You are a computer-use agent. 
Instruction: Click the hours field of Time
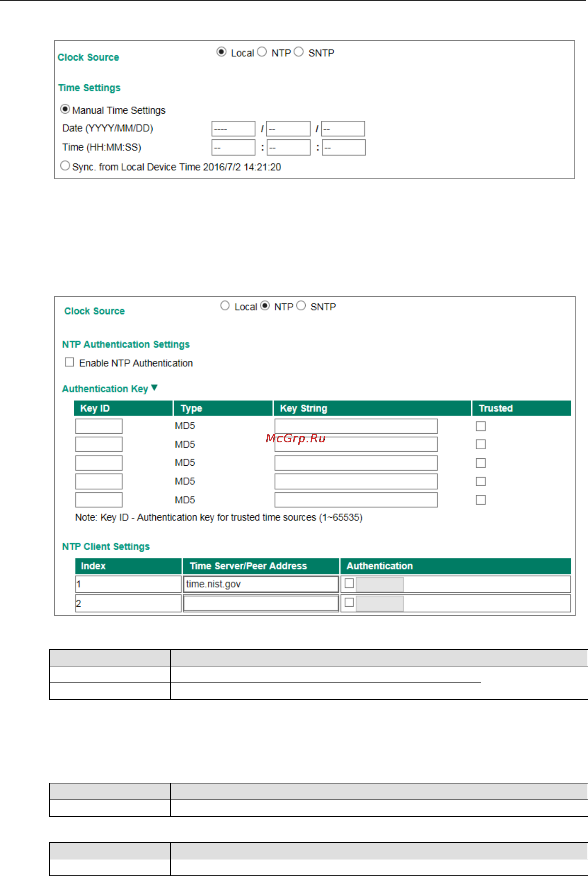(x=233, y=147)
